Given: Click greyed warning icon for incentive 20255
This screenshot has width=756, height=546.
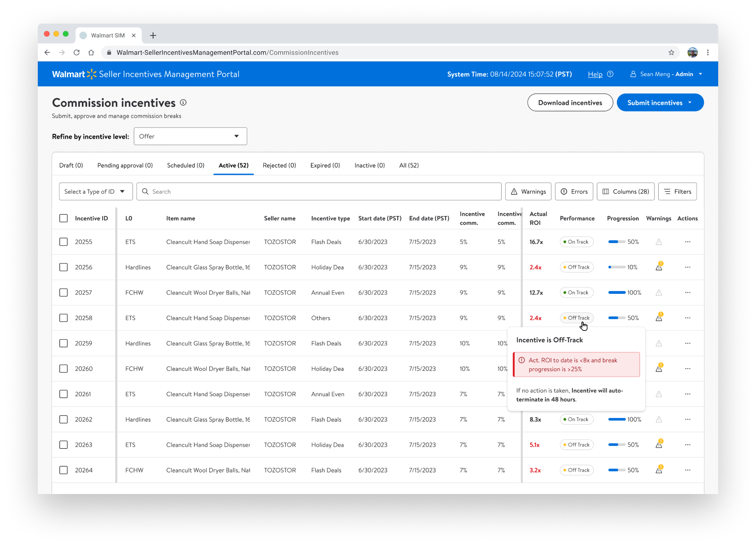Looking at the screenshot, I should pyautogui.click(x=659, y=242).
